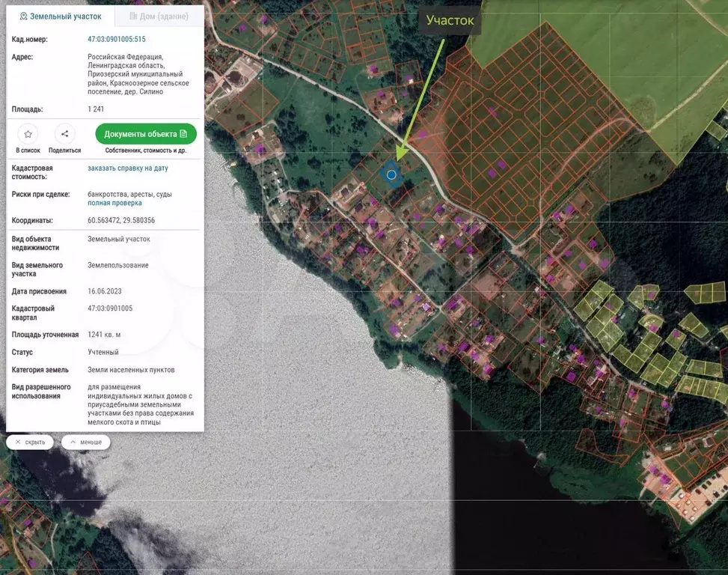The height and width of the screenshot is (575, 728).
Task: Click the Землепользование value
Action: pyautogui.click(x=118, y=265)
